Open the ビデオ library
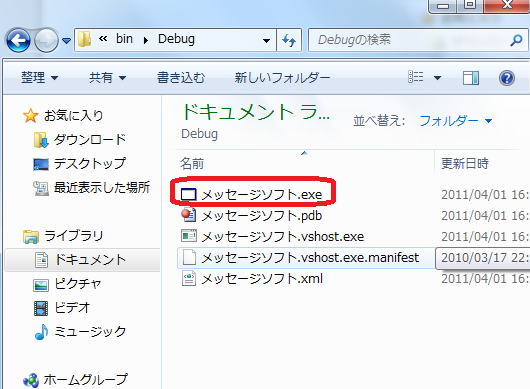The height and width of the screenshot is (389, 530). click(x=72, y=308)
